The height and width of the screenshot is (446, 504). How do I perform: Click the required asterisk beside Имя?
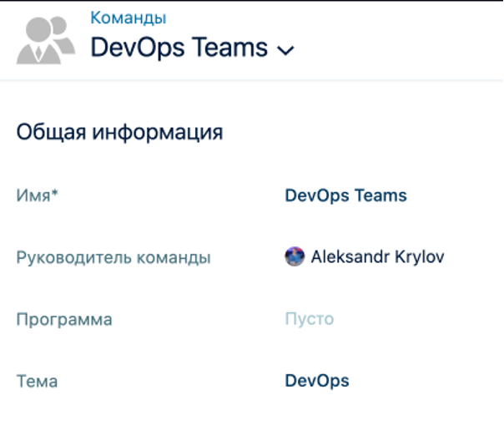pyautogui.click(x=55, y=195)
